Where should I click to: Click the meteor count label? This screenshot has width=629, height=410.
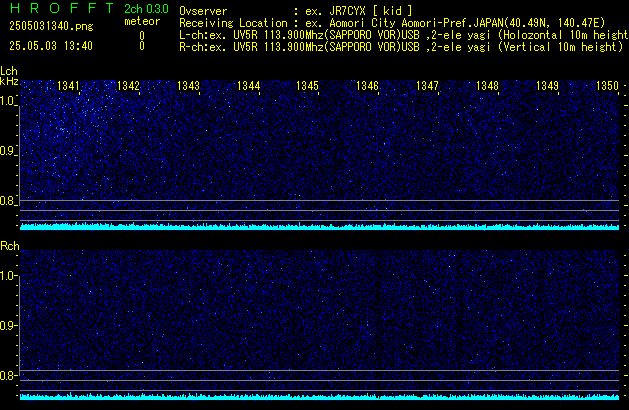pos(142,21)
